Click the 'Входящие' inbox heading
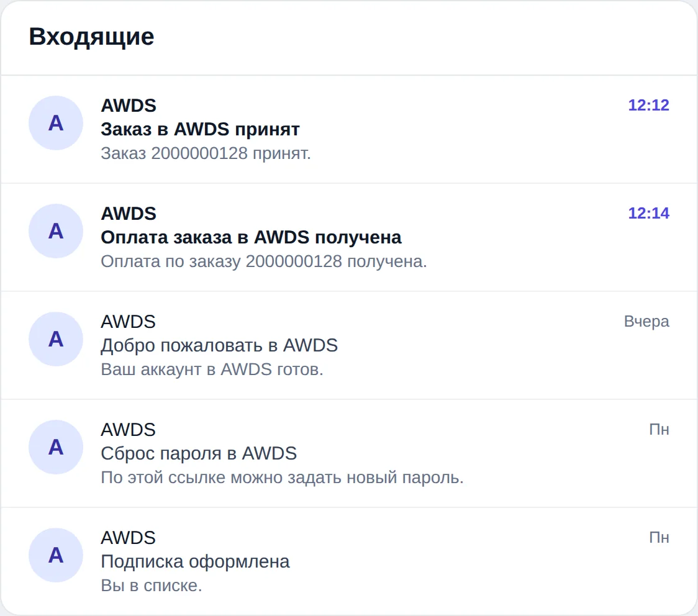698x616 pixels. point(92,37)
